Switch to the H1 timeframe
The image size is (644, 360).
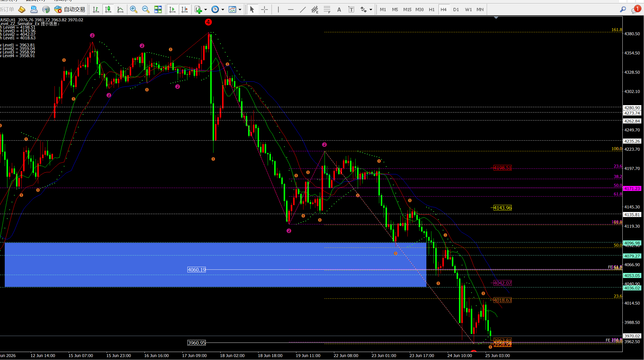point(432,10)
